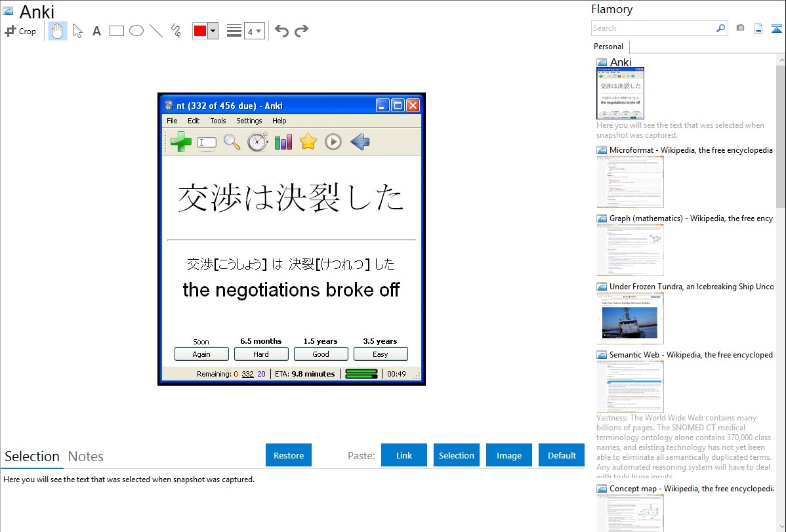786x532 pixels.
Task: Activate the hand pan tool
Action: 58,31
